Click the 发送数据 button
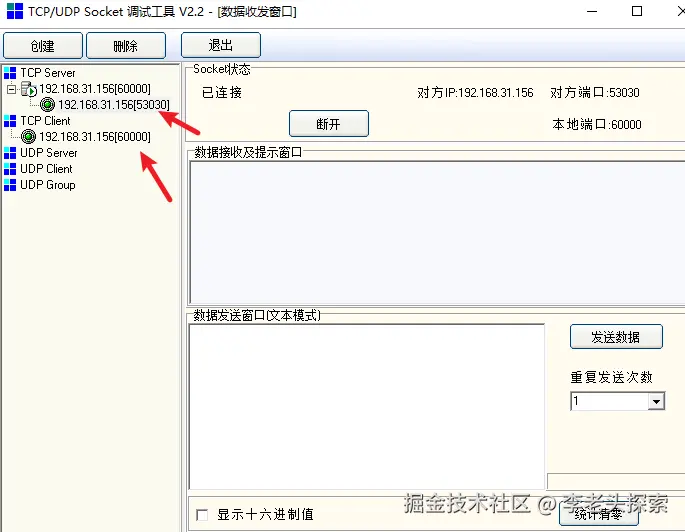Viewport: 685px width, 532px height. tap(616, 337)
